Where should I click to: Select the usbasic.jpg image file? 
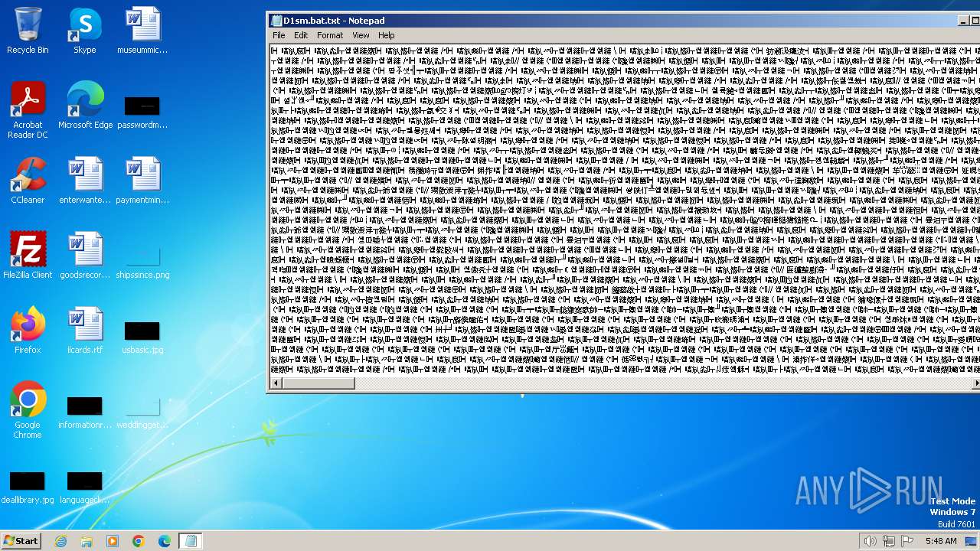[142, 337]
